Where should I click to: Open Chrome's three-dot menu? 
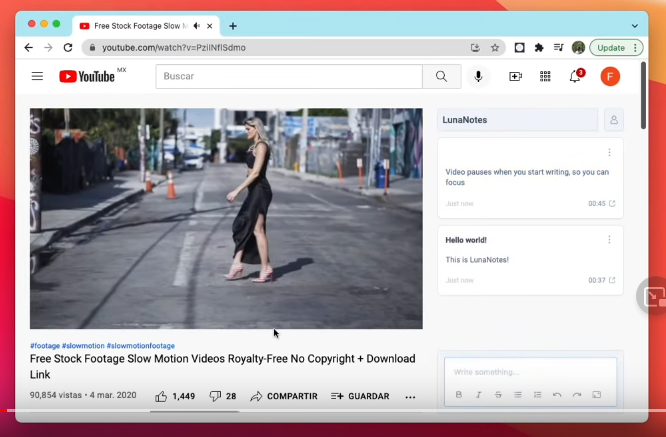[635, 48]
